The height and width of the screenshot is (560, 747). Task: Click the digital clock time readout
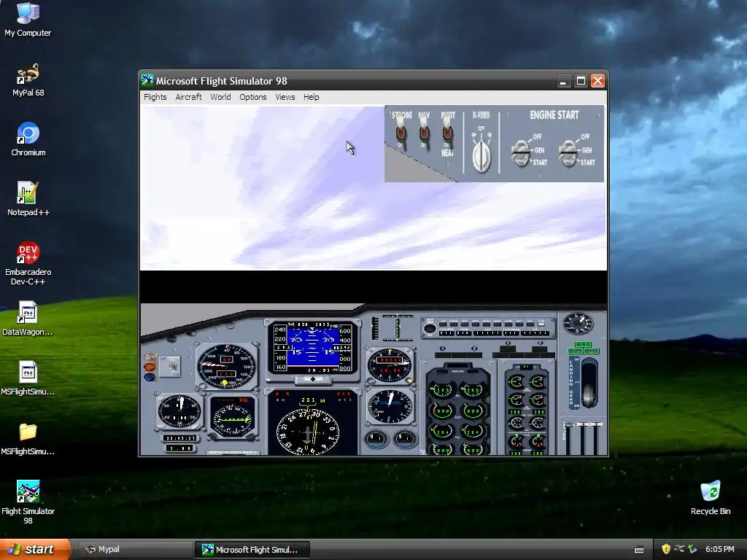179,437
